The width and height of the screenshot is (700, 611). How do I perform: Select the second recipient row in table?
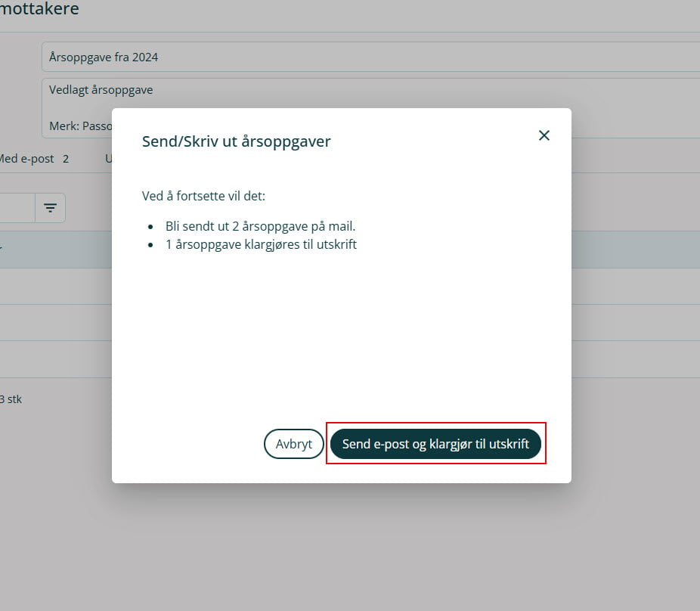pyautogui.click(x=53, y=323)
